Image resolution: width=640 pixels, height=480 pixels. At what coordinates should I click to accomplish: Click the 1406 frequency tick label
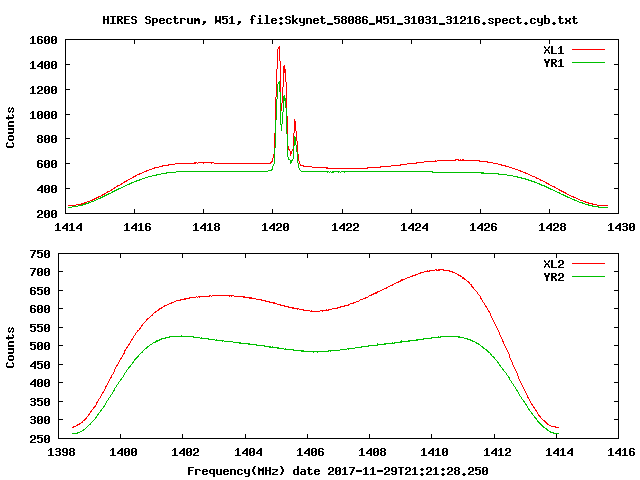point(310,452)
